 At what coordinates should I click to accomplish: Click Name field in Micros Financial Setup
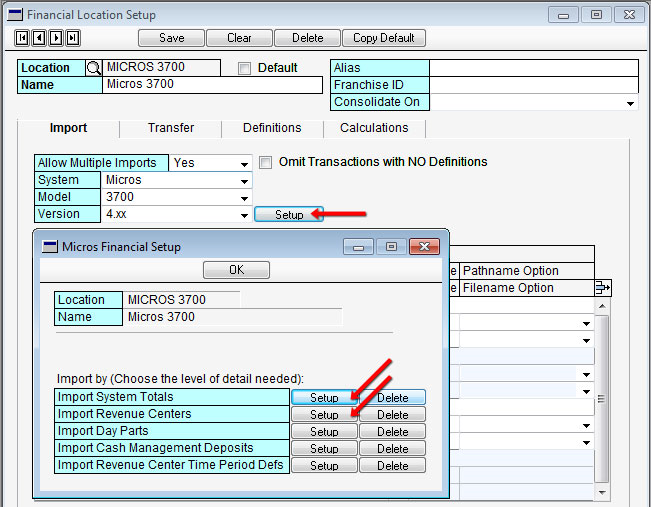(x=233, y=317)
